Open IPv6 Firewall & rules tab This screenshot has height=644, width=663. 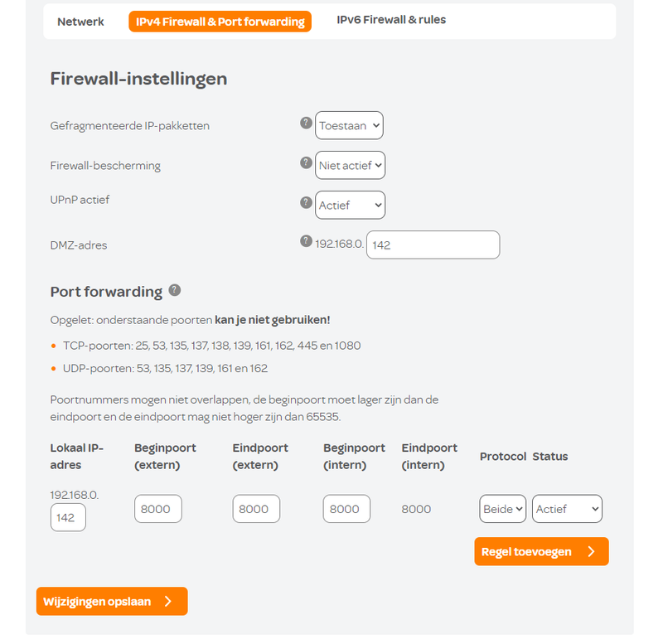[x=391, y=20]
